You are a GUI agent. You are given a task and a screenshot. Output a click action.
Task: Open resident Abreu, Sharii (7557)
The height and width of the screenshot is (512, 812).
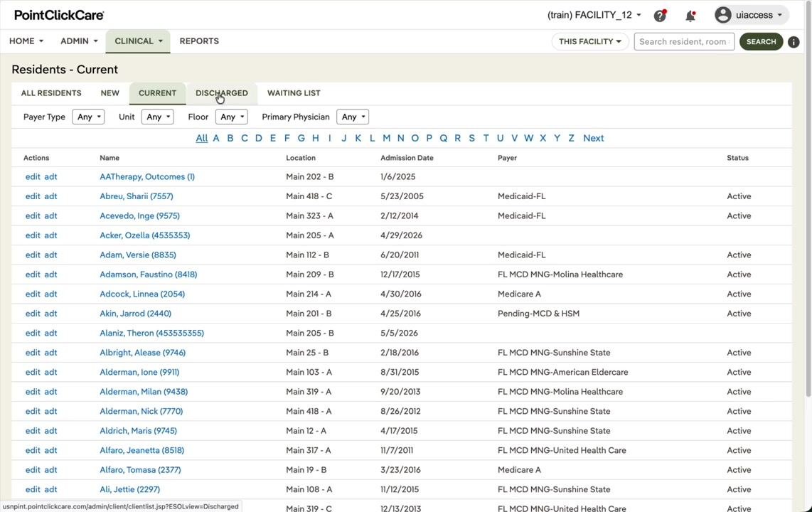point(137,196)
